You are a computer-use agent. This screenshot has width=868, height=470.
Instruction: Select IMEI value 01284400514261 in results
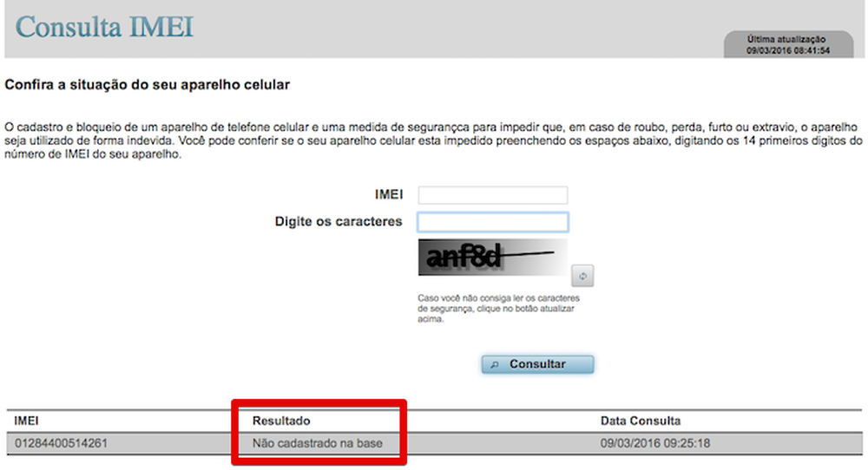click(61, 443)
